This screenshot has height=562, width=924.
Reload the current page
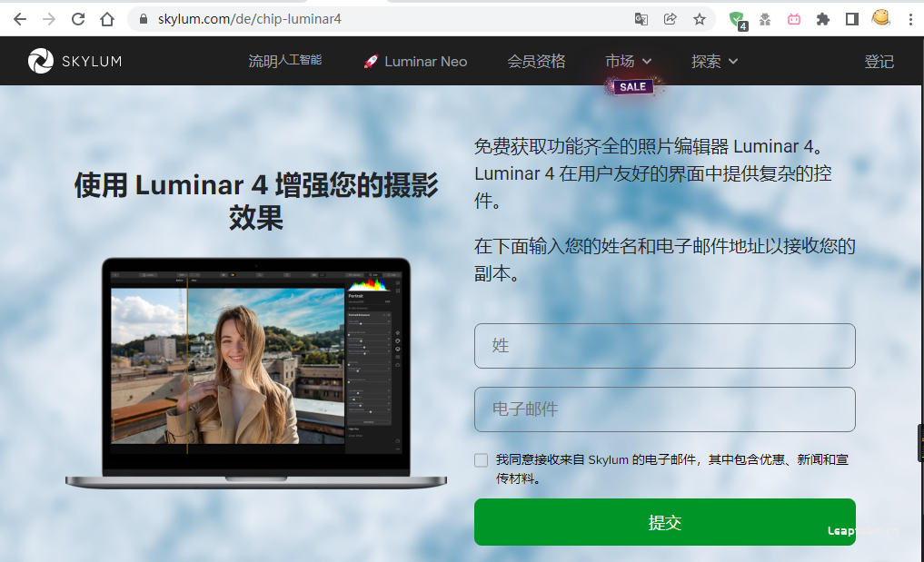tap(78, 19)
